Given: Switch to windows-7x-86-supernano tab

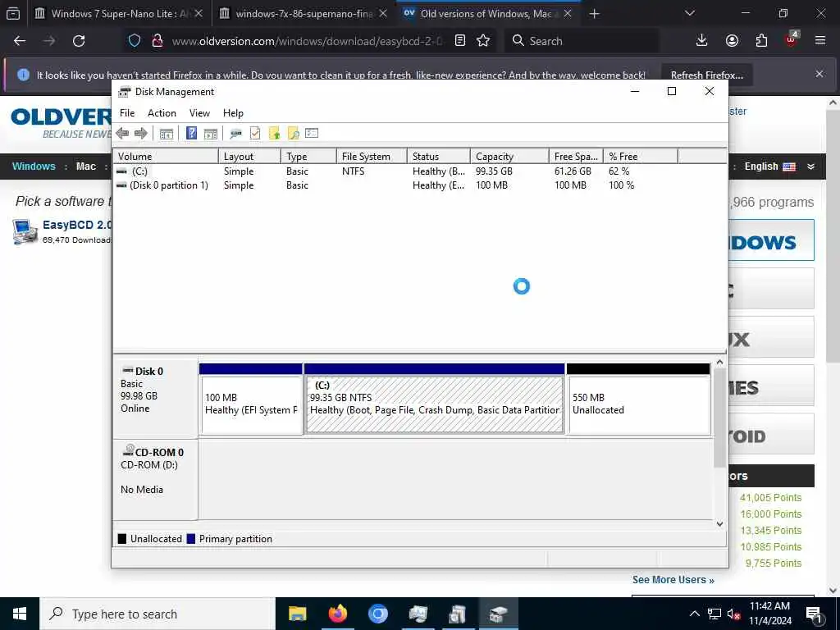Looking at the screenshot, I should [304, 14].
